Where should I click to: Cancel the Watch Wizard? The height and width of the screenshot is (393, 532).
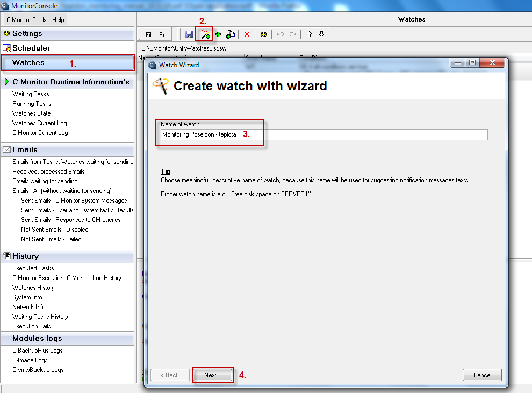coord(482,375)
